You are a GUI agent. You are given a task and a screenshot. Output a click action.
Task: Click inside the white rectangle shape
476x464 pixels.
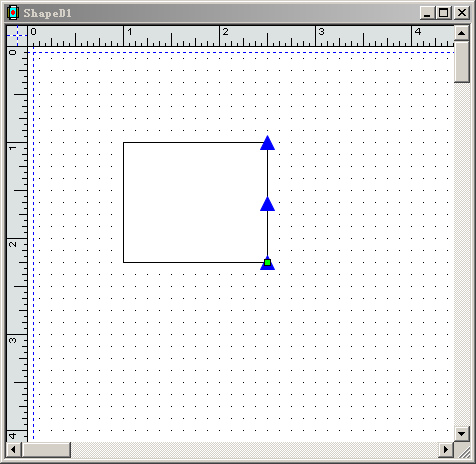[195, 202]
